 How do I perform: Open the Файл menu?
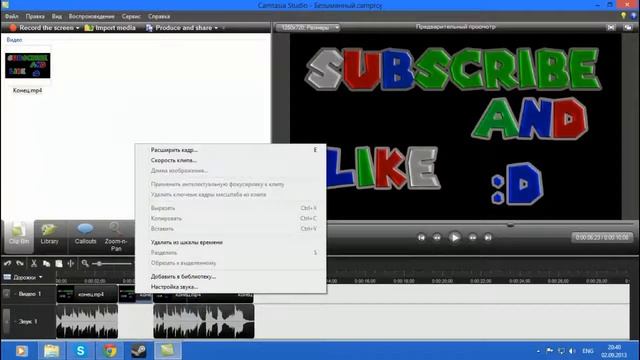tap(11, 17)
